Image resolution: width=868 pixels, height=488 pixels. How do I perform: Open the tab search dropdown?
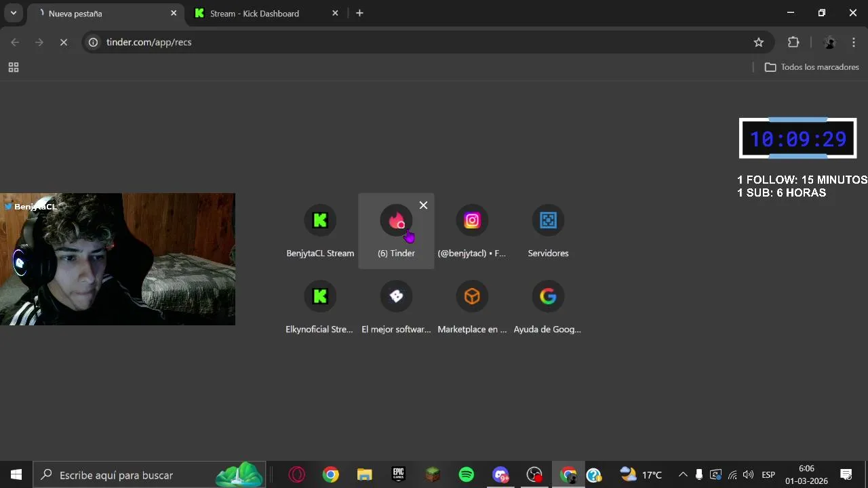coord(13,13)
